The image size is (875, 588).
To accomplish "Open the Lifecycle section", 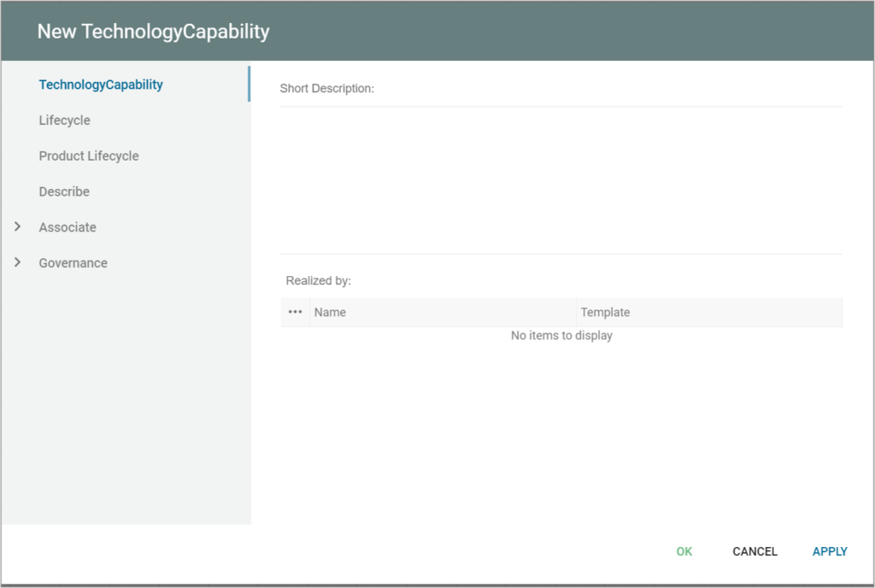I will [64, 121].
